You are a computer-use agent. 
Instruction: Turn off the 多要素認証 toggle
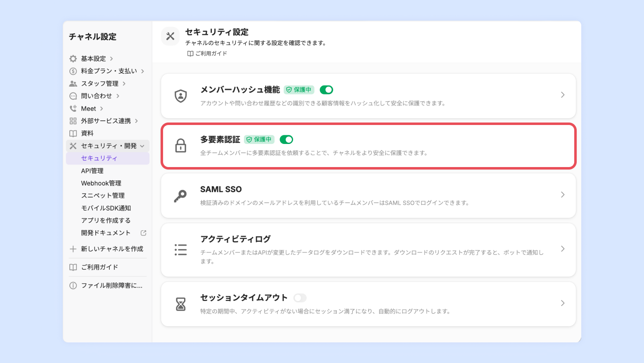tap(286, 139)
